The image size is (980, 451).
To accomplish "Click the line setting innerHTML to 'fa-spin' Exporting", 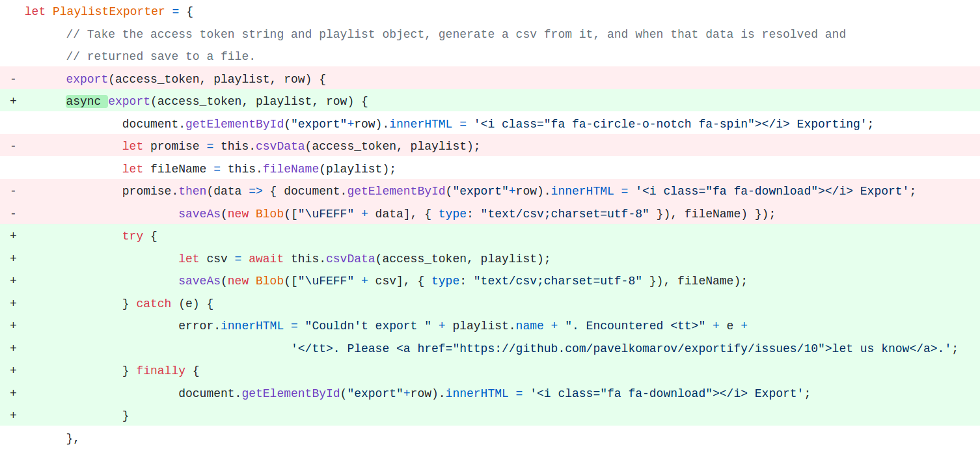I will 498,124.
